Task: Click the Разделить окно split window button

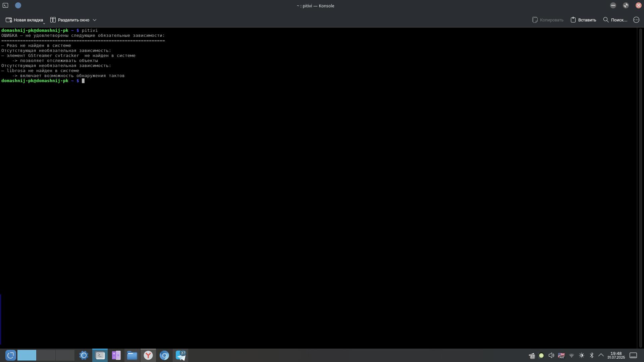Action: point(70,20)
